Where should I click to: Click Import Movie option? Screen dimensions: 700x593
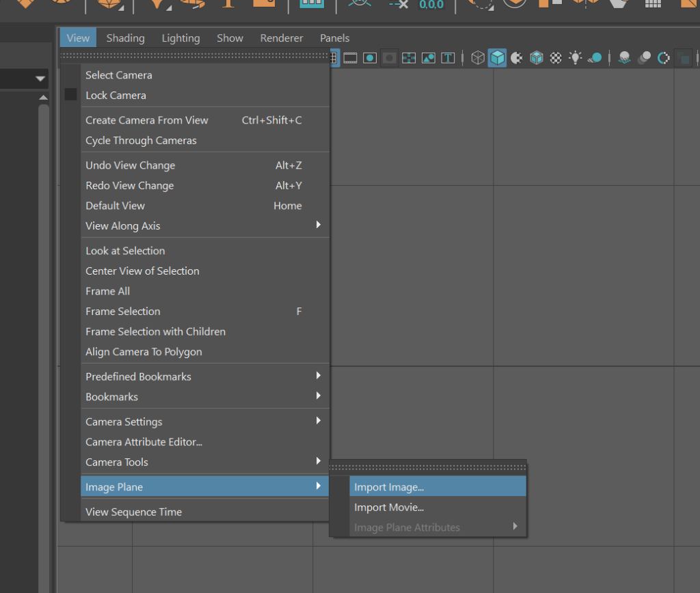click(389, 508)
